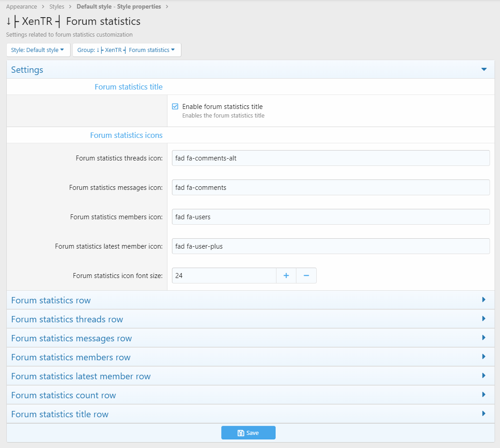Click the minus button for icon font size
The height and width of the screenshot is (448, 500).
pos(306,276)
